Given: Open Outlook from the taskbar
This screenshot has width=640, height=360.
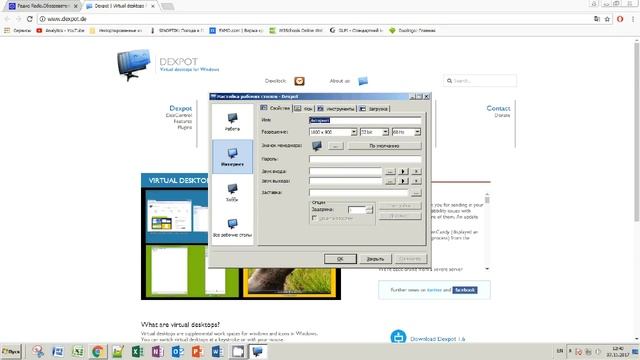Looking at the screenshot, I should pos(178,351).
